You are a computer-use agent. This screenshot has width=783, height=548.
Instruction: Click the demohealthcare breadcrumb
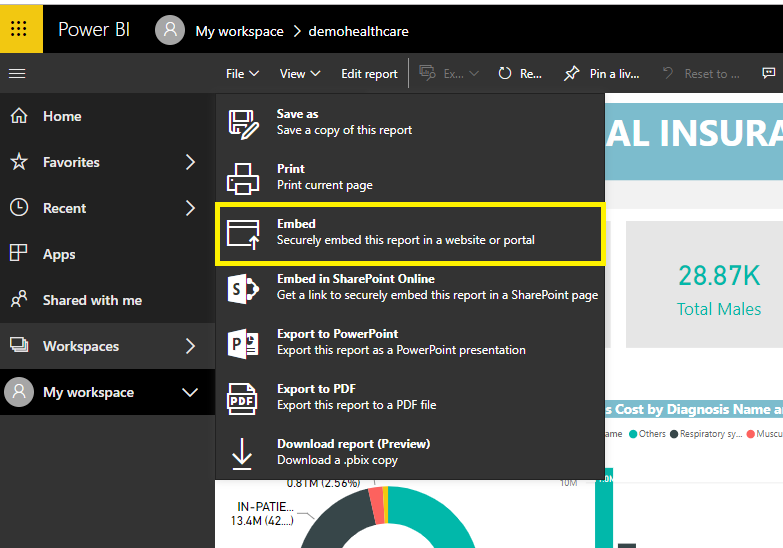(358, 31)
